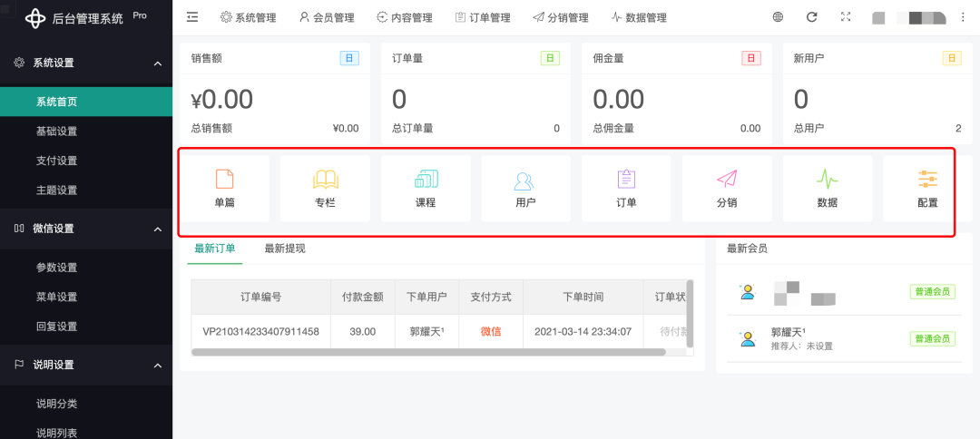Click the orders table horizontal scrollbar
The image size is (980, 439).
[x=428, y=352]
